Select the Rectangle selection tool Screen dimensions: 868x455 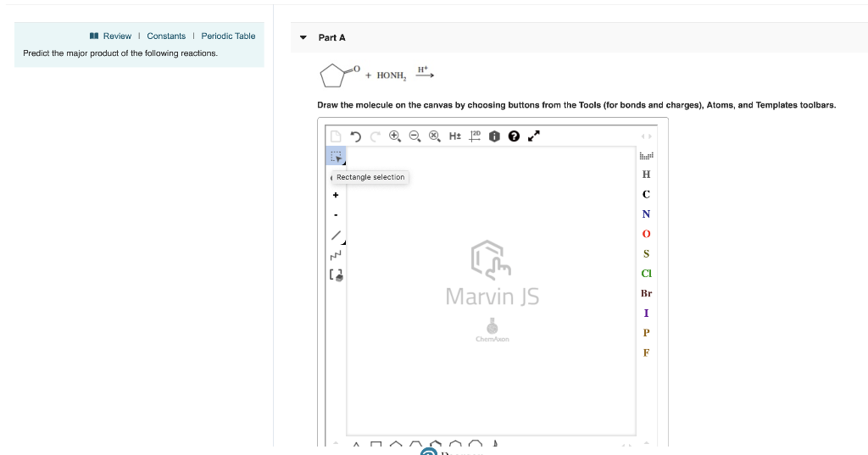(x=336, y=156)
